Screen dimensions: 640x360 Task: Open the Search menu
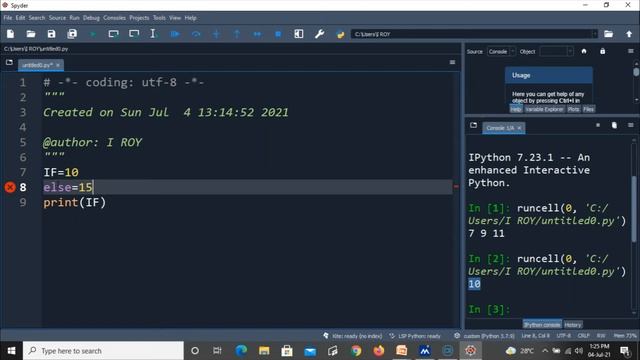pyautogui.click(x=37, y=18)
